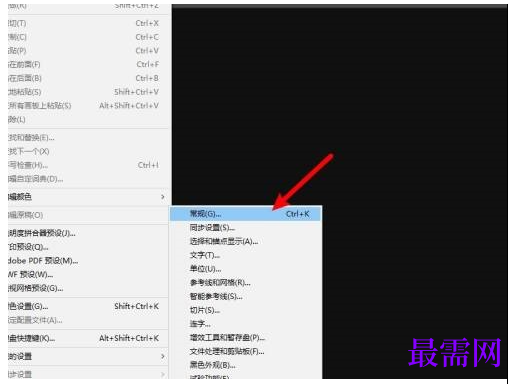Open 单位(U)... preferences
The width and height of the screenshot is (520, 384).
(246, 269)
